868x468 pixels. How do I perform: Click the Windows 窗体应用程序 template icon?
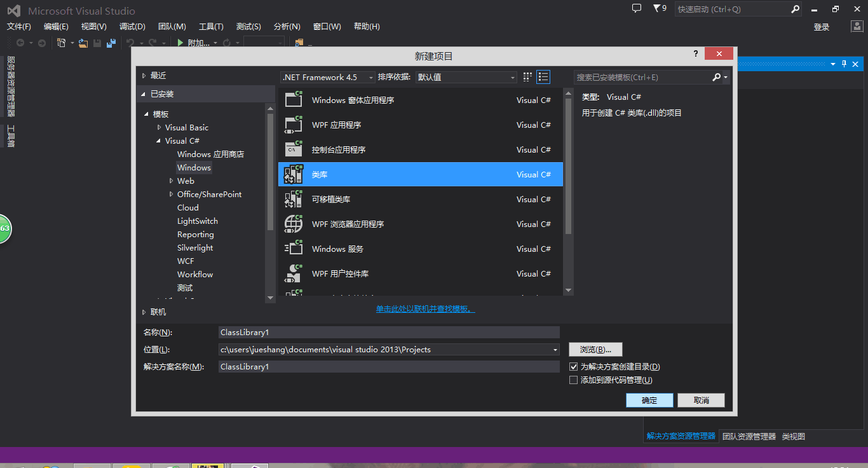tap(294, 100)
